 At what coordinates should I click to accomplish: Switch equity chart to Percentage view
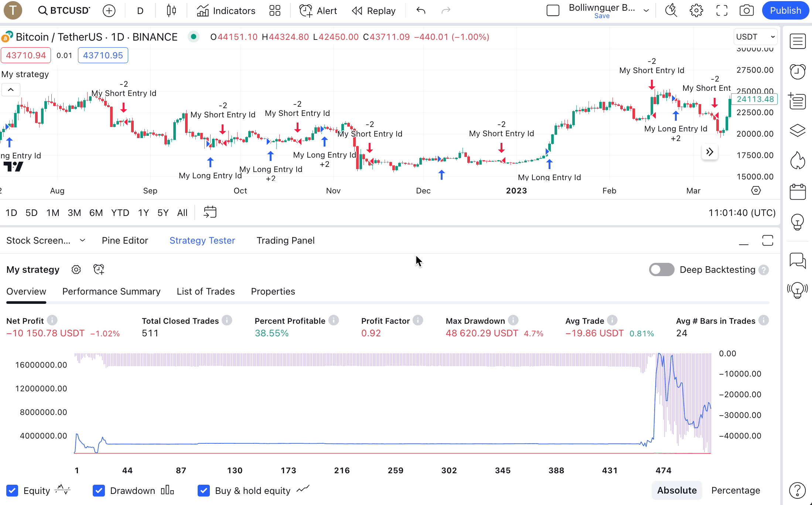[735, 490]
